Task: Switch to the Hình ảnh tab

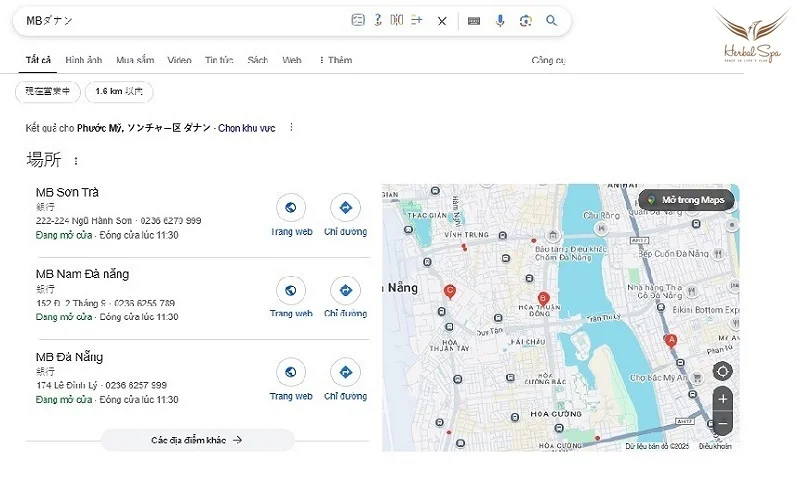Action: click(84, 60)
